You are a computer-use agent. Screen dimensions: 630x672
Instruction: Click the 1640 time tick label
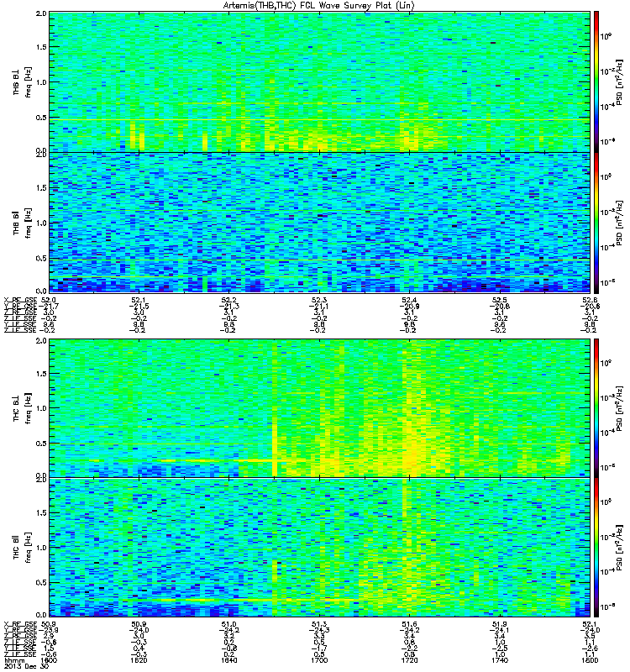coord(228,660)
